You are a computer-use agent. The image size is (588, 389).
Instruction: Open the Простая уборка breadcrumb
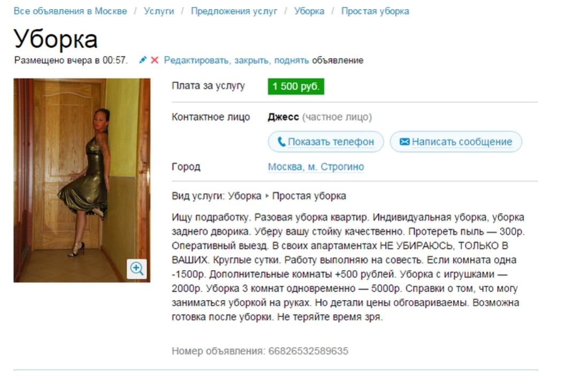click(375, 11)
